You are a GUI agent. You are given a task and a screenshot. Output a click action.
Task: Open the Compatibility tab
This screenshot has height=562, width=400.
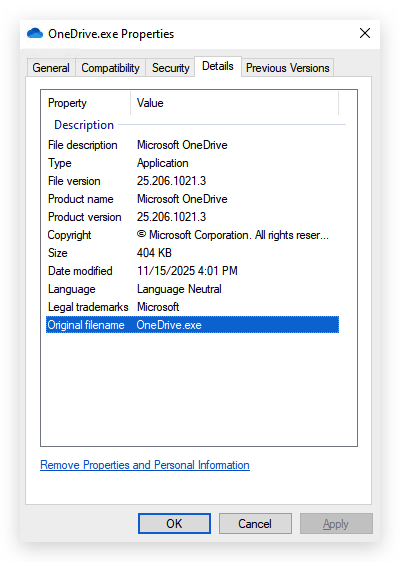[110, 68]
